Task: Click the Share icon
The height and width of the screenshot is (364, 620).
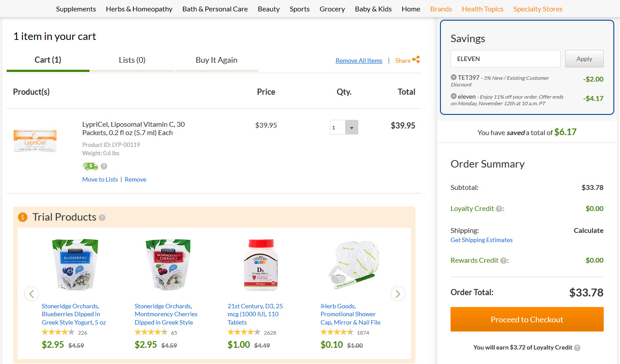Action: click(416, 60)
